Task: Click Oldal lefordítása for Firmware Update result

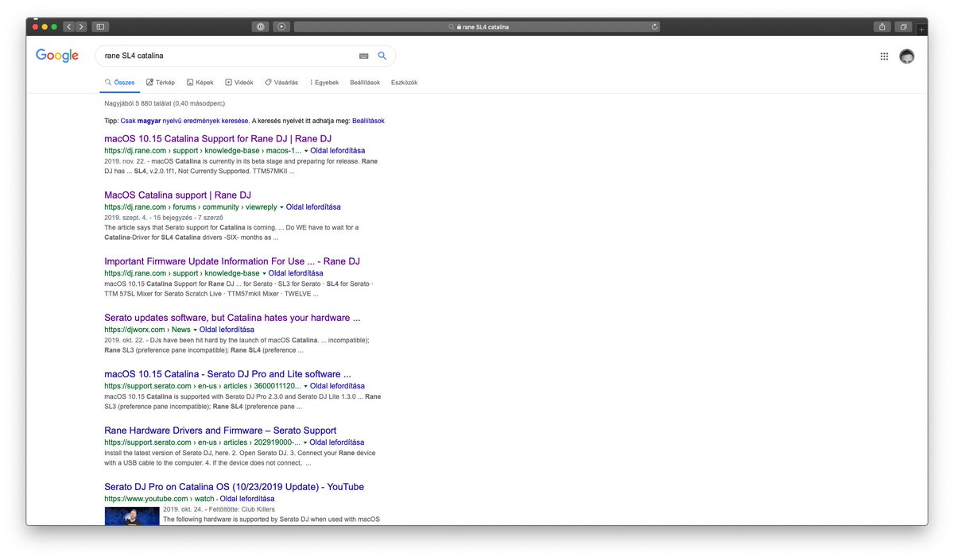Action: point(296,273)
